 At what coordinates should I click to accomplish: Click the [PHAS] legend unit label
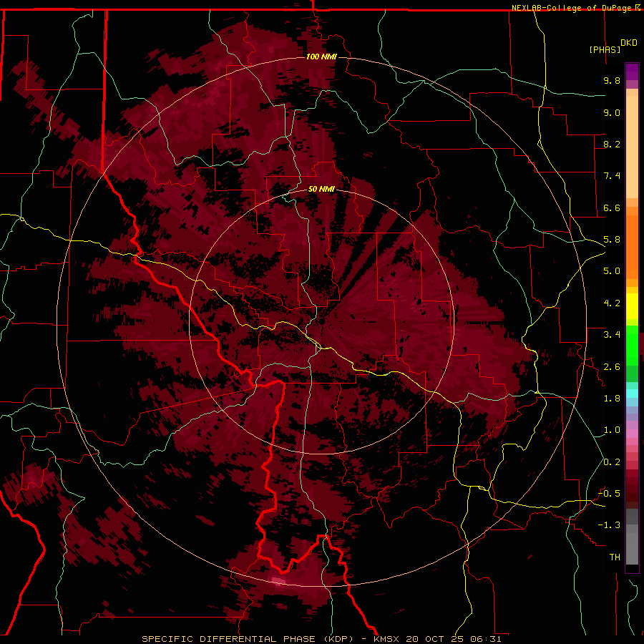point(605,49)
